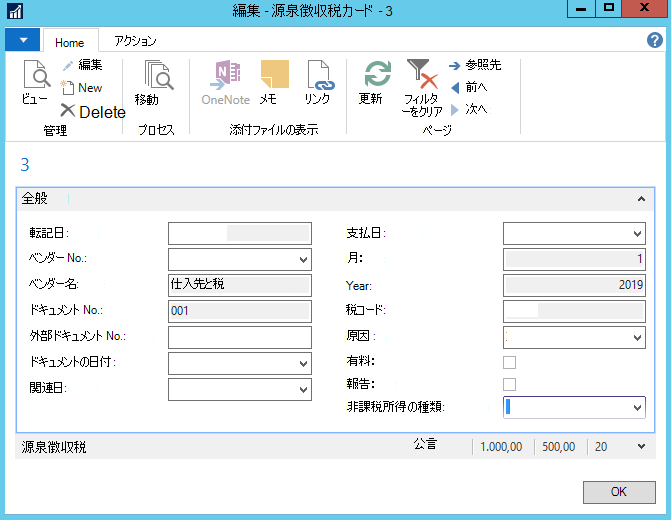The height and width of the screenshot is (520, 671).
Task: Open ドキュメントの日付 date dropdown
Action: coord(303,363)
